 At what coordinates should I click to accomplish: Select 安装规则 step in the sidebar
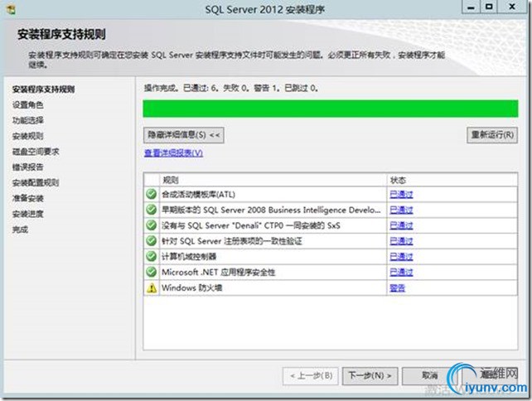tap(28, 136)
